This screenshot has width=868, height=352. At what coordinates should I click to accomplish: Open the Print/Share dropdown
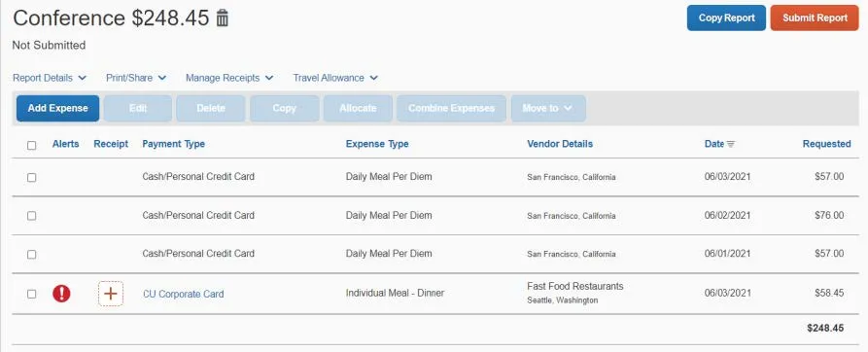[x=136, y=78]
